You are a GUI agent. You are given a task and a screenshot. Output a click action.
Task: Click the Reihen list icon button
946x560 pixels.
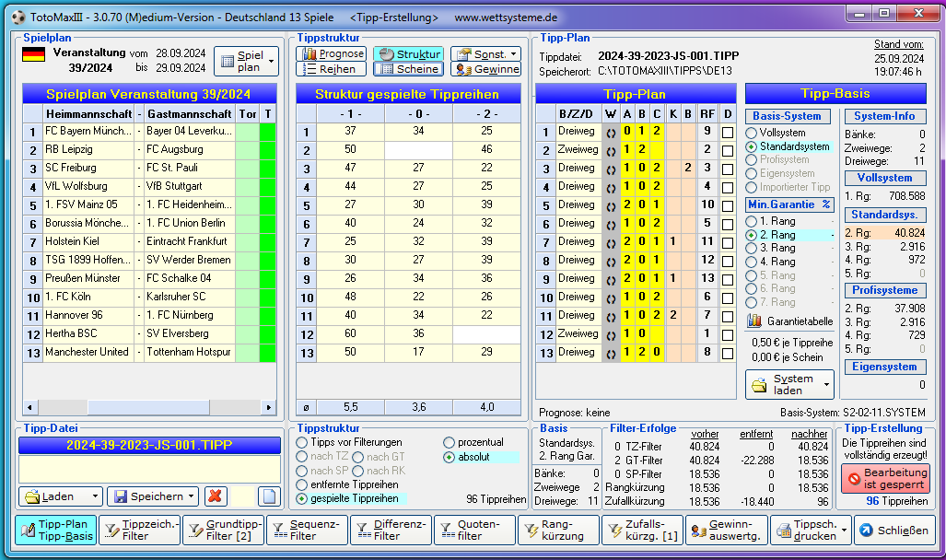[x=331, y=69]
